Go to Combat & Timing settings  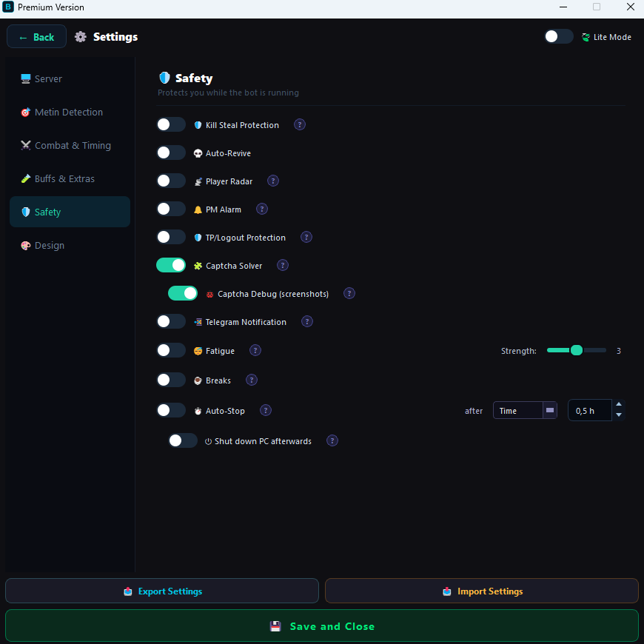pos(70,145)
